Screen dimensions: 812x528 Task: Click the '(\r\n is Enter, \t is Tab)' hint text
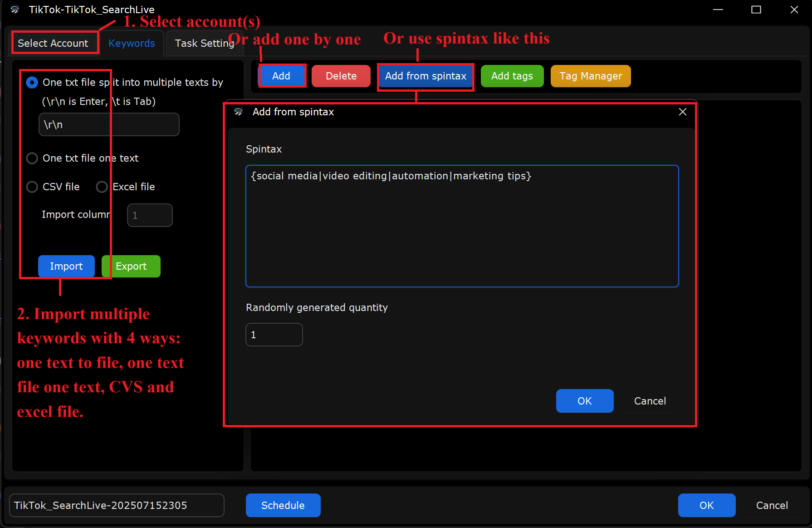point(99,101)
